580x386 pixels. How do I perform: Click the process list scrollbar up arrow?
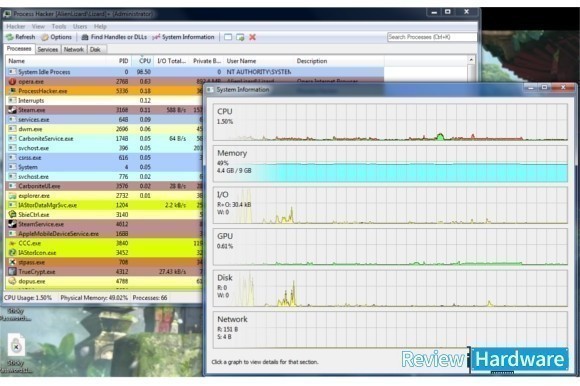[x=471, y=60]
